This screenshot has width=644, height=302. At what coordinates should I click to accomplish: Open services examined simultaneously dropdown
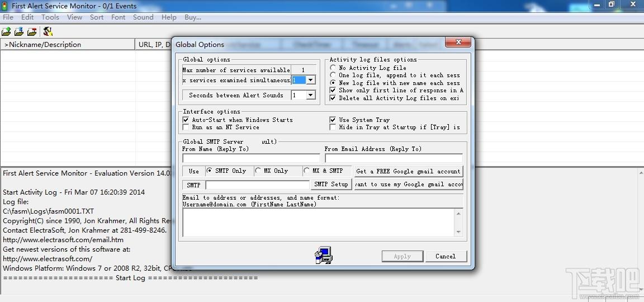pos(310,80)
